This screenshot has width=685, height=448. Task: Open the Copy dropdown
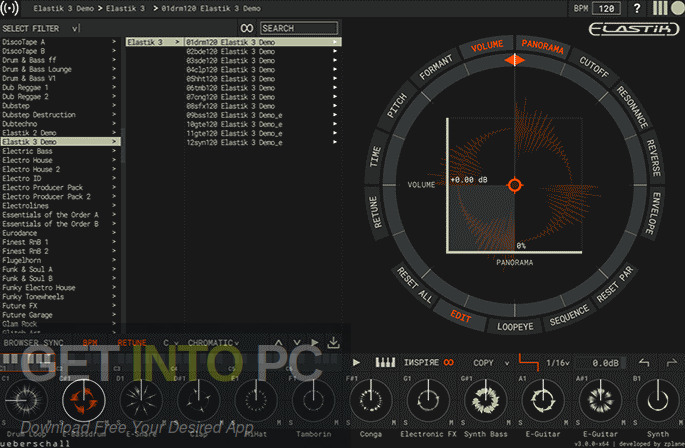pyautogui.click(x=491, y=363)
